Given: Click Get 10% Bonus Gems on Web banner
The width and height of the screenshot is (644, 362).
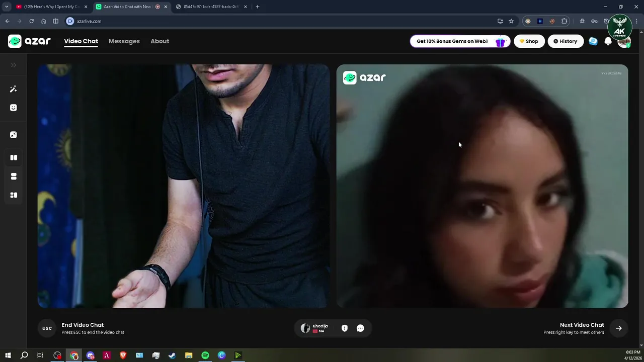Looking at the screenshot, I should (460, 41).
